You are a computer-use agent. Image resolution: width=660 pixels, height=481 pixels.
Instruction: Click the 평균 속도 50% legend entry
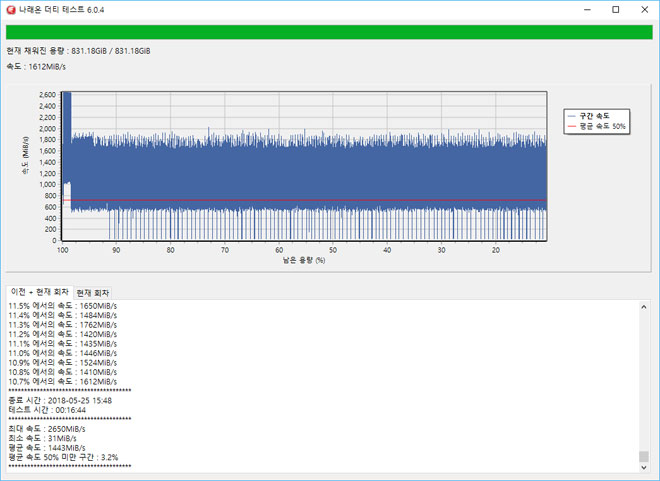tap(596, 126)
